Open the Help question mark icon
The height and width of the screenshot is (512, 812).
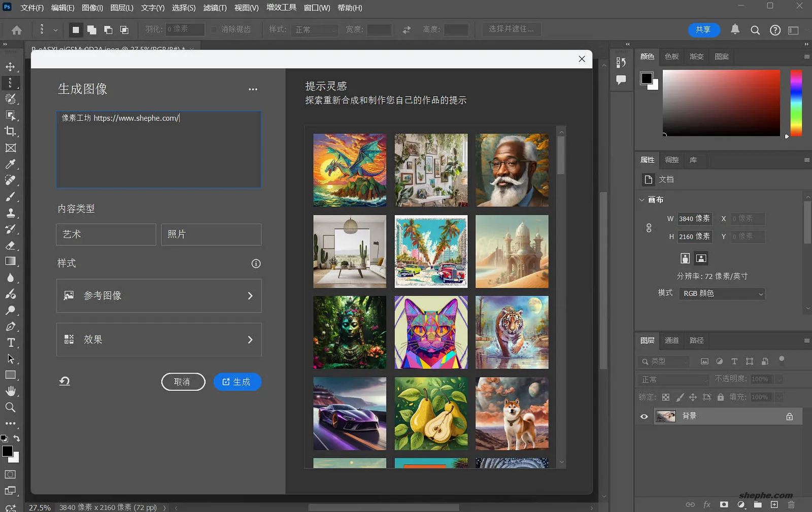[775, 30]
